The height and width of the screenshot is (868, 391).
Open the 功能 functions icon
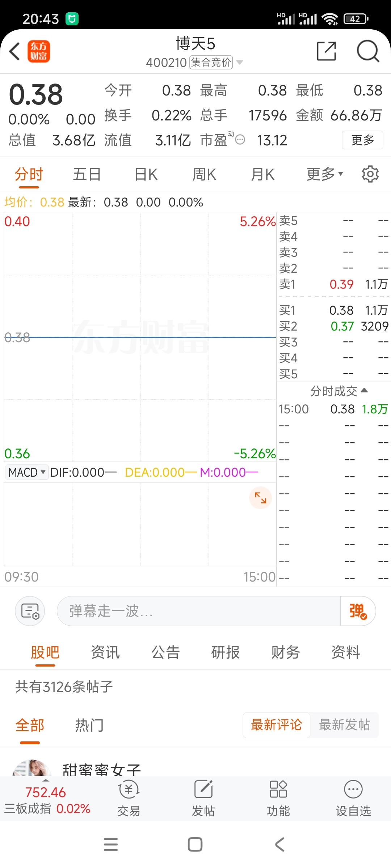pyautogui.click(x=278, y=799)
